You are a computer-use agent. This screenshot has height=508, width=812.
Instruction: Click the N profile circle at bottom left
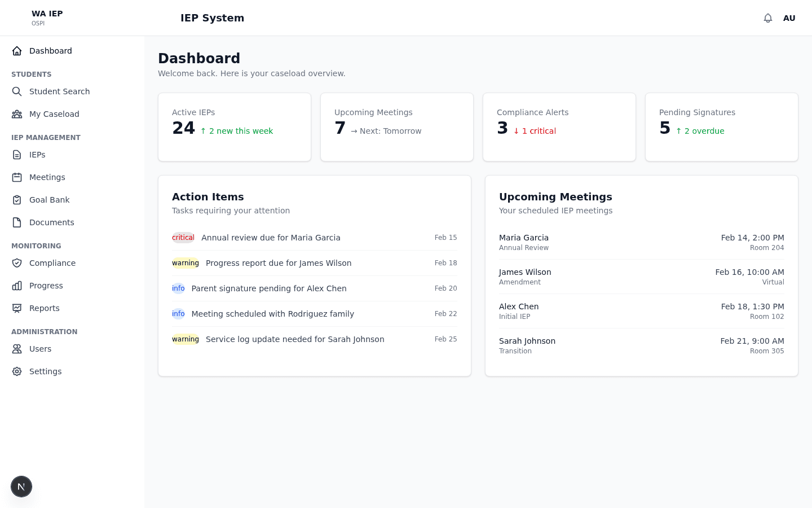21,486
